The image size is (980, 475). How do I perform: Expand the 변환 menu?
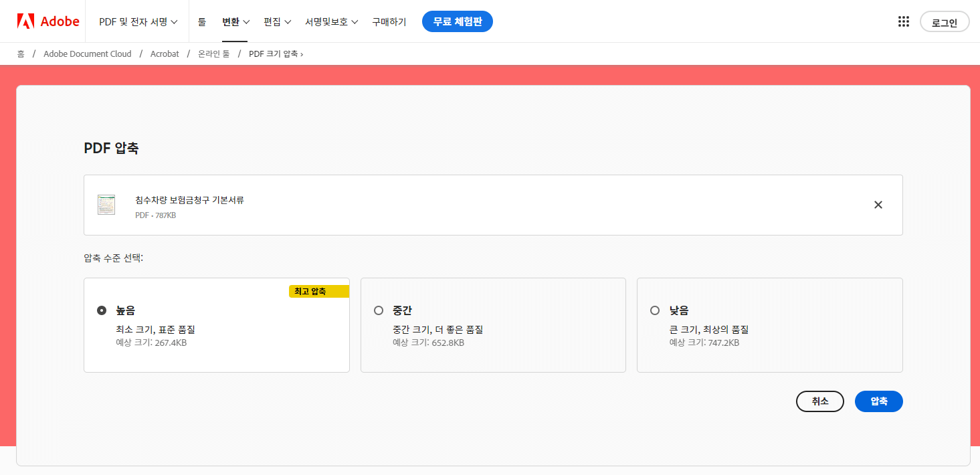click(x=235, y=21)
